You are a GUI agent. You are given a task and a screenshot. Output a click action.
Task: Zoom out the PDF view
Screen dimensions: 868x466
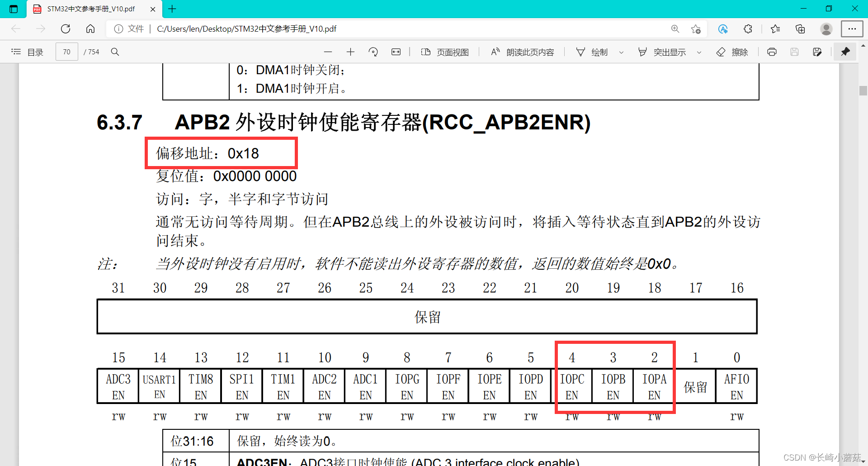pos(328,52)
